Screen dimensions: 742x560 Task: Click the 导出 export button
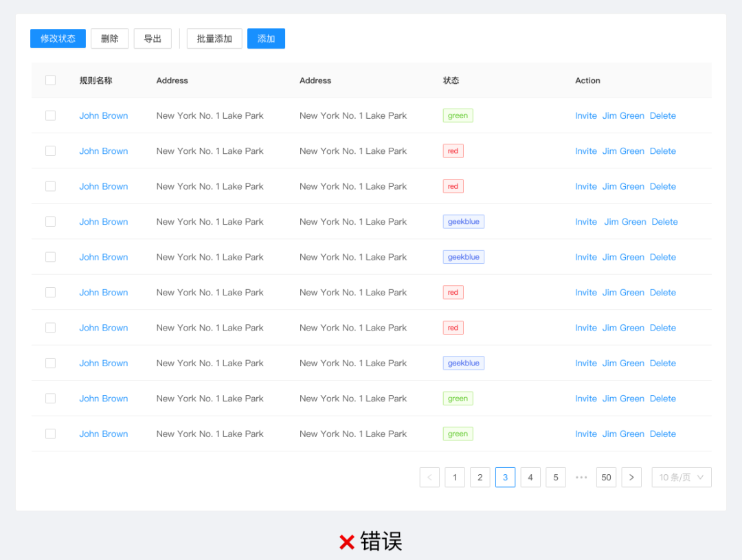153,38
